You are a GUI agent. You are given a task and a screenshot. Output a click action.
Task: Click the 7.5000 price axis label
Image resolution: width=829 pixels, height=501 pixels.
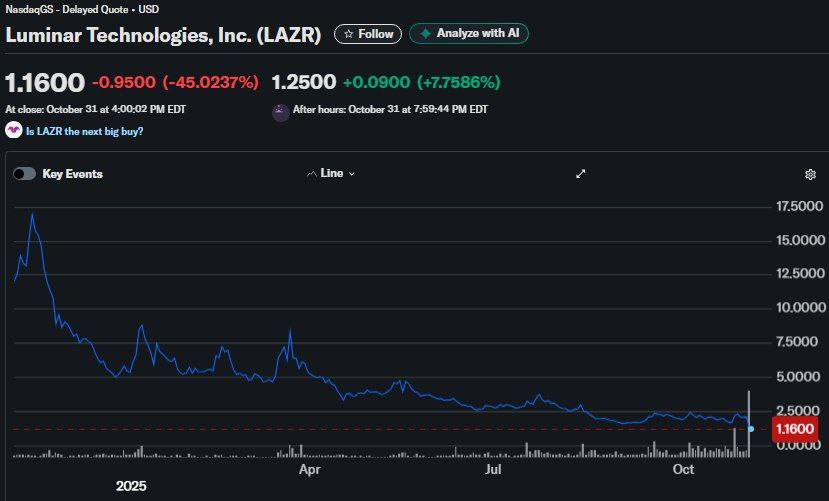797,342
